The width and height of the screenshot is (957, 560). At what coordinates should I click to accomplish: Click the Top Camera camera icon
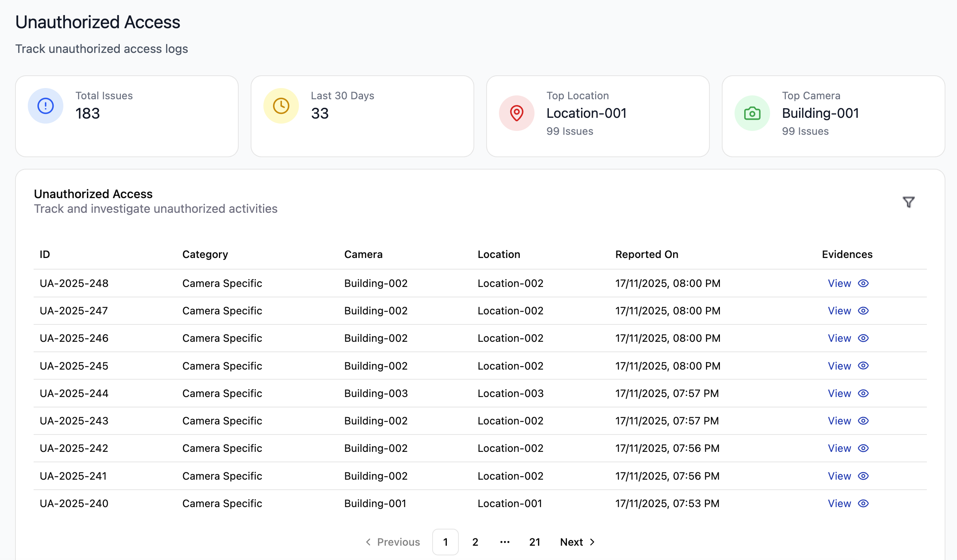(x=752, y=113)
